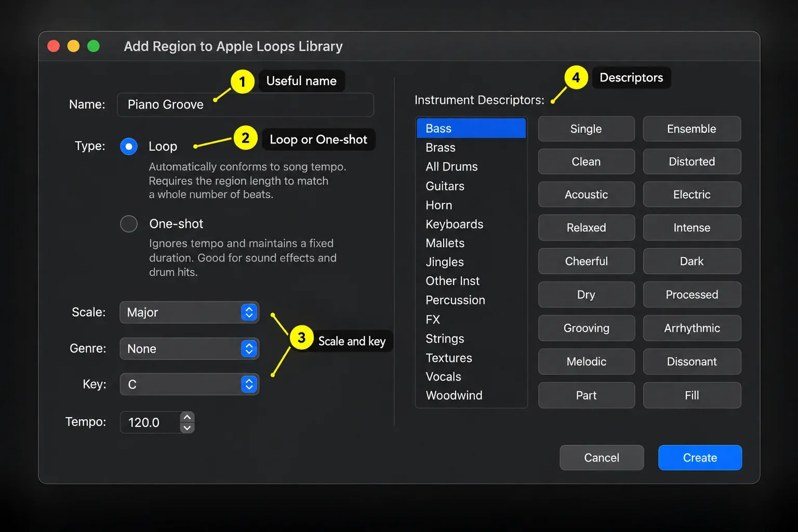
Task: Open the Key dropdown set to C
Action: click(189, 384)
